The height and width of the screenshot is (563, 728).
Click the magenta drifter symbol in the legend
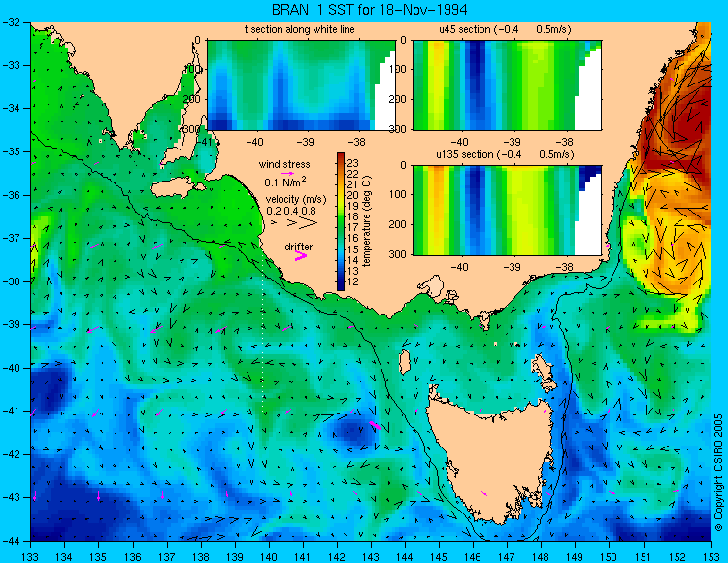pyautogui.click(x=301, y=255)
